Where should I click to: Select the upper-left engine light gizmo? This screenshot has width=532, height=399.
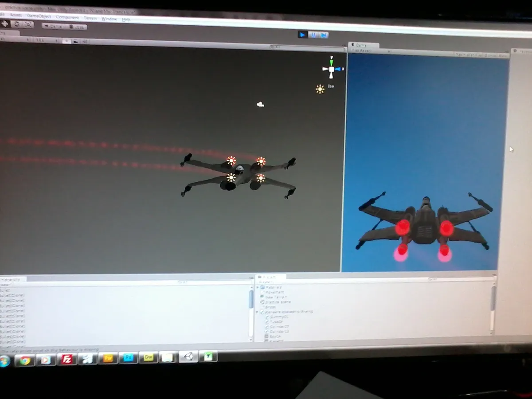pyautogui.click(x=231, y=160)
